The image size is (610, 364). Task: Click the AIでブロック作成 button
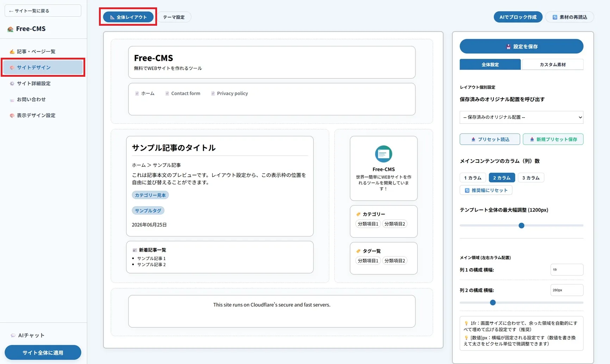click(x=518, y=17)
